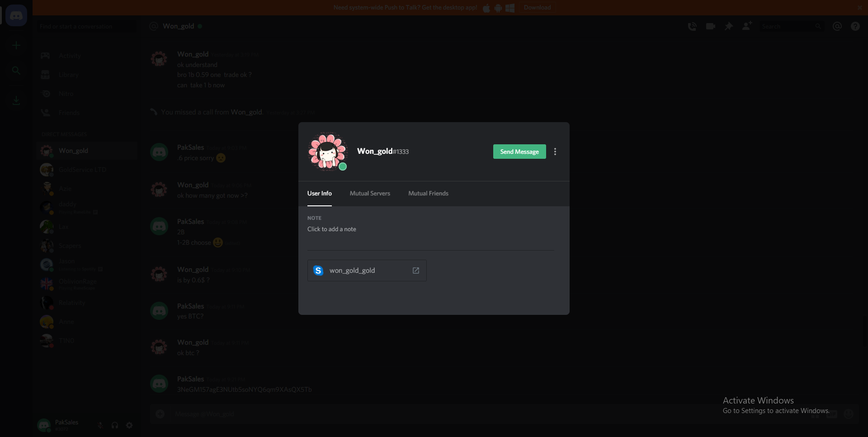Toggle deafen with the headphones icon
This screenshot has height=437, width=868.
tap(115, 425)
